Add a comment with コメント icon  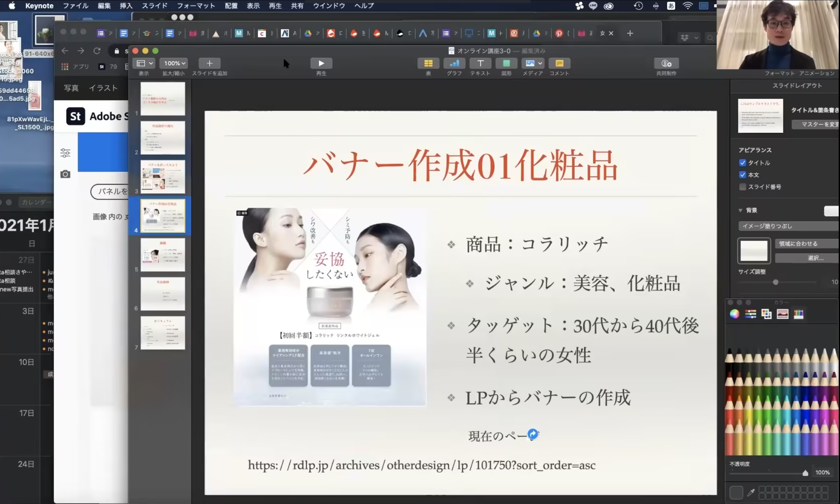[x=559, y=63]
